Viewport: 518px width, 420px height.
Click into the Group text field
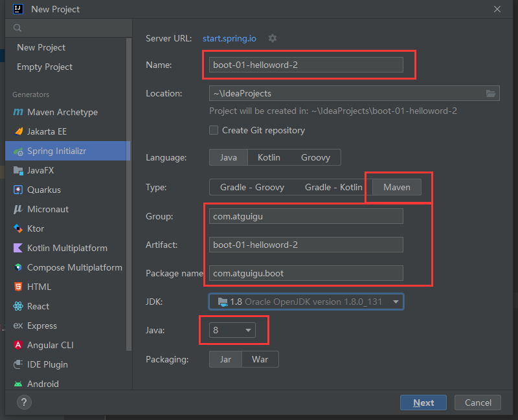click(x=306, y=217)
